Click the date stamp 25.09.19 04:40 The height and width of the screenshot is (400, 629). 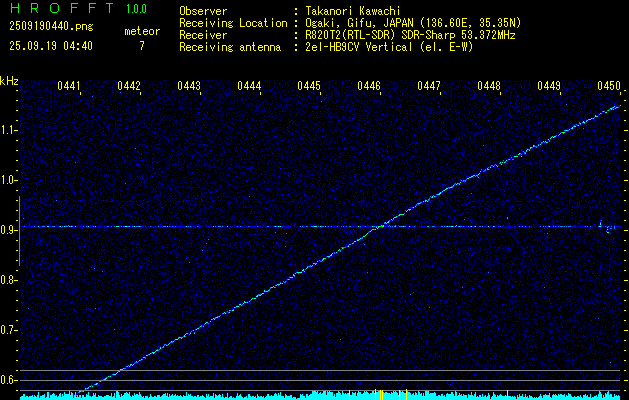pos(51,46)
